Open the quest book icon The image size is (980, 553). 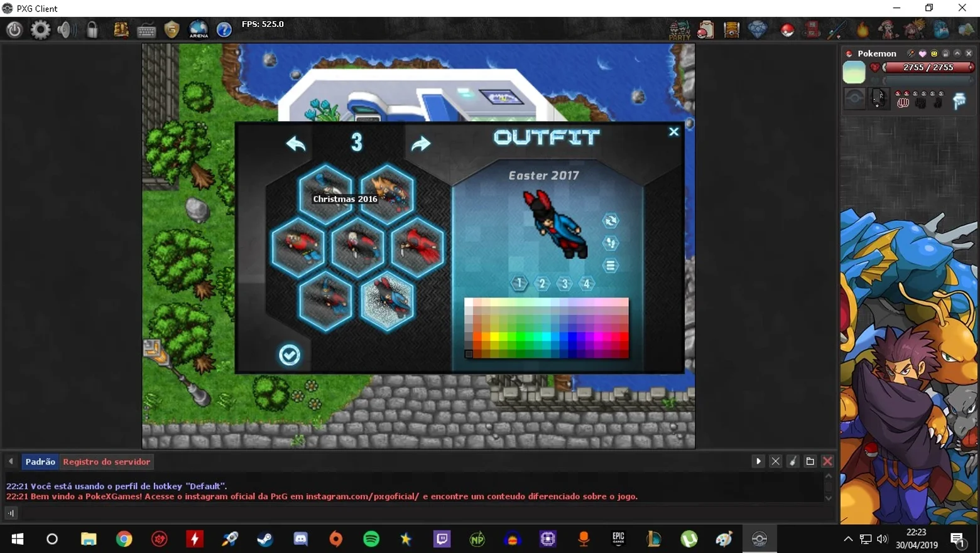(x=121, y=30)
